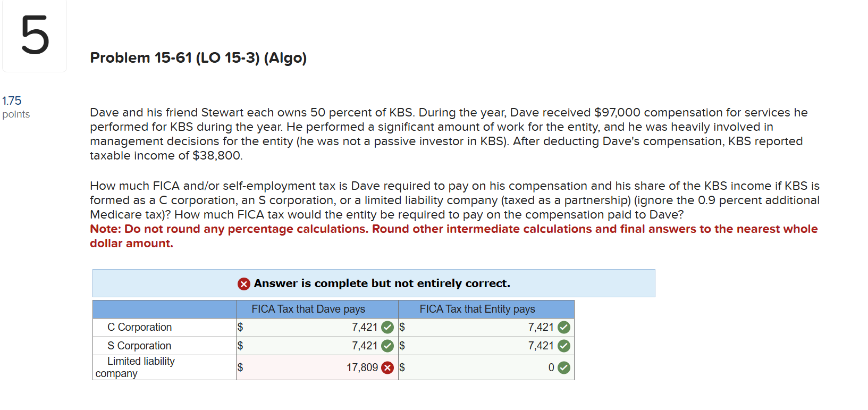This screenshot has height=410, width=868.
Task: Click the FICA Tax that Dave pays header
Action: (308, 309)
